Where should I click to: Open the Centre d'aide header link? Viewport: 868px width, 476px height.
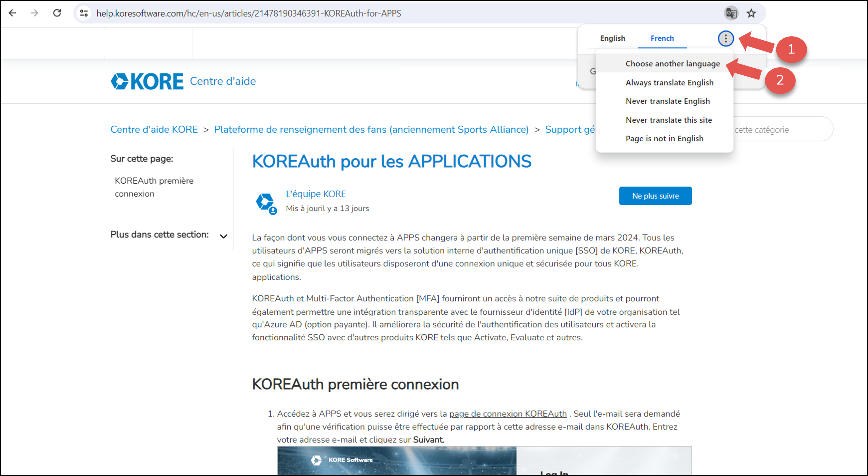pyautogui.click(x=223, y=81)
